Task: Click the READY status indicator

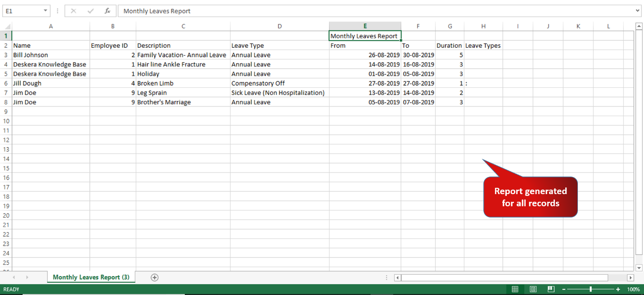Action: (11, 289)
